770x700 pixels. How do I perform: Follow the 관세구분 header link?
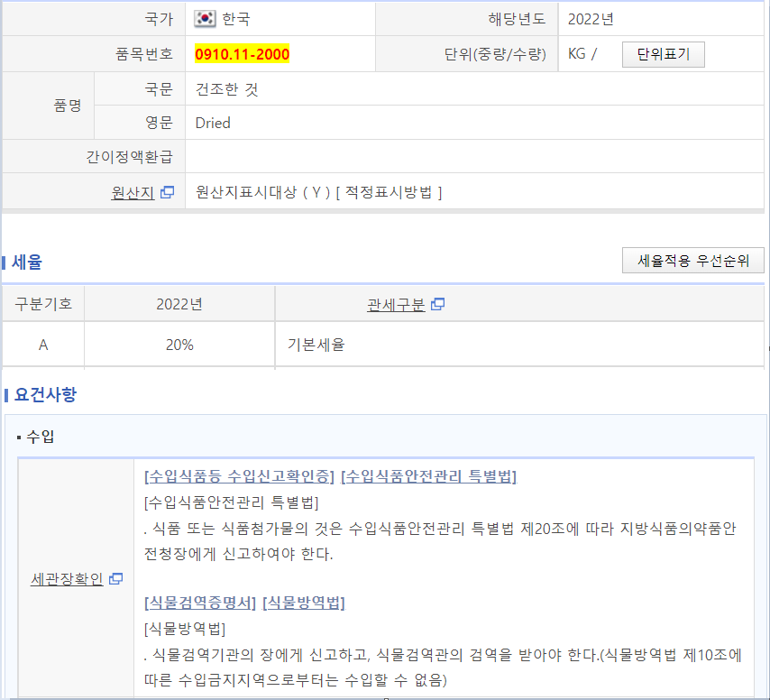point(396,305)
